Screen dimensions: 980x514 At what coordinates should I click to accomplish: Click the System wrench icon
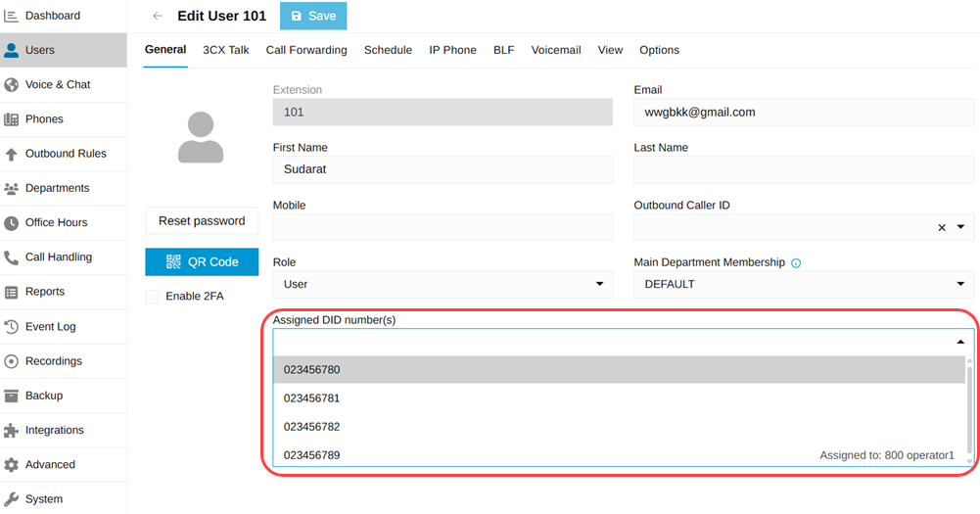click(x=11, y=499)
